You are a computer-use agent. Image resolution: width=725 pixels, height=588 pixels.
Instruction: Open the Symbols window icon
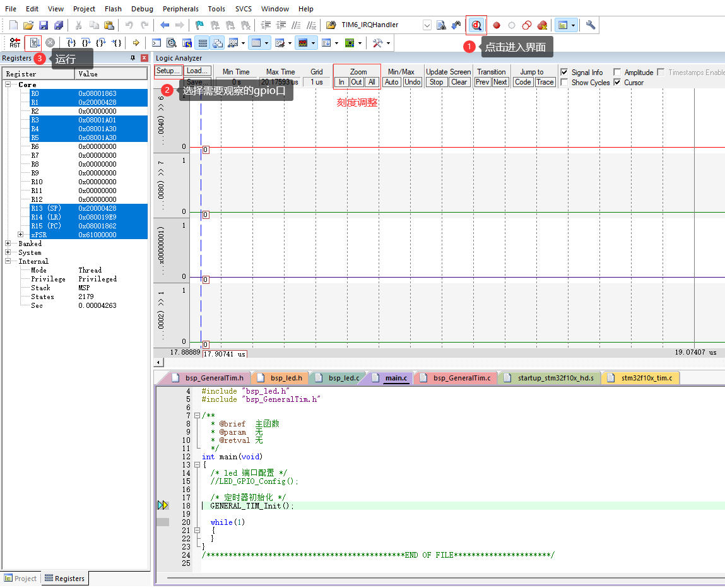187,43
